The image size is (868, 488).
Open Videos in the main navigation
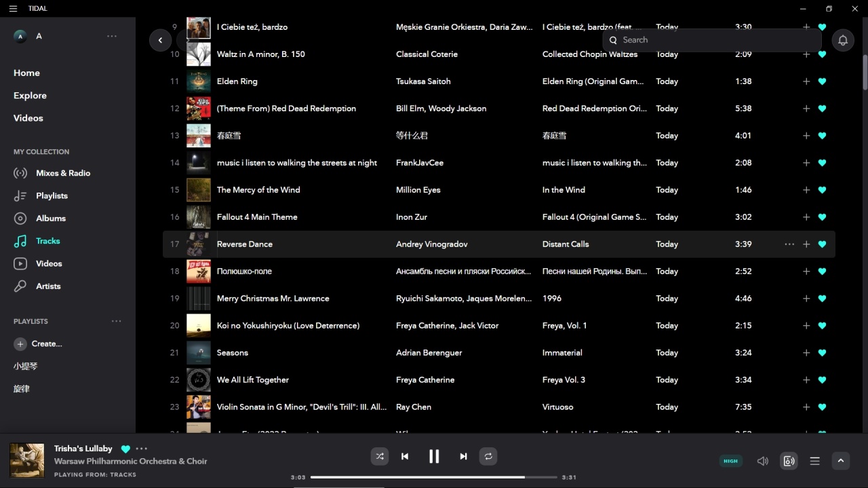tap(28, 118)
